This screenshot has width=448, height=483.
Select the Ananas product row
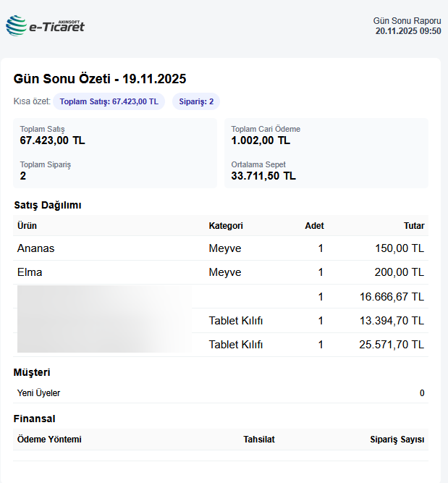point(36,248)
